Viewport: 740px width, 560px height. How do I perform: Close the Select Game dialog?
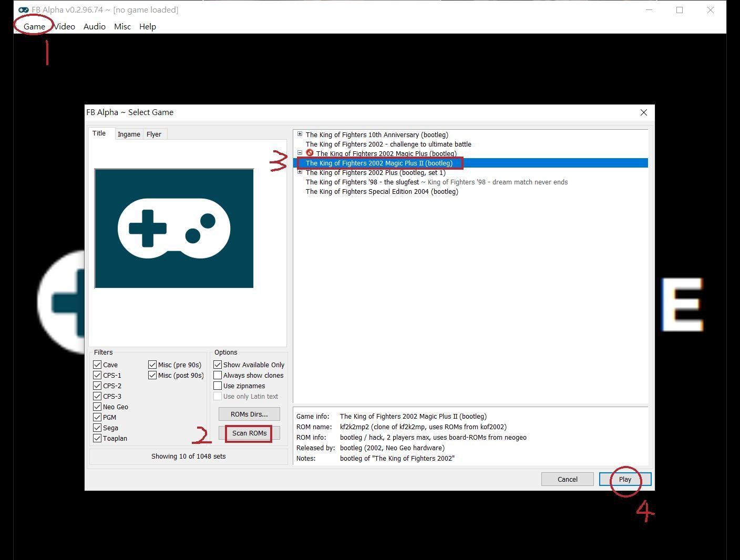click(643, 112)
